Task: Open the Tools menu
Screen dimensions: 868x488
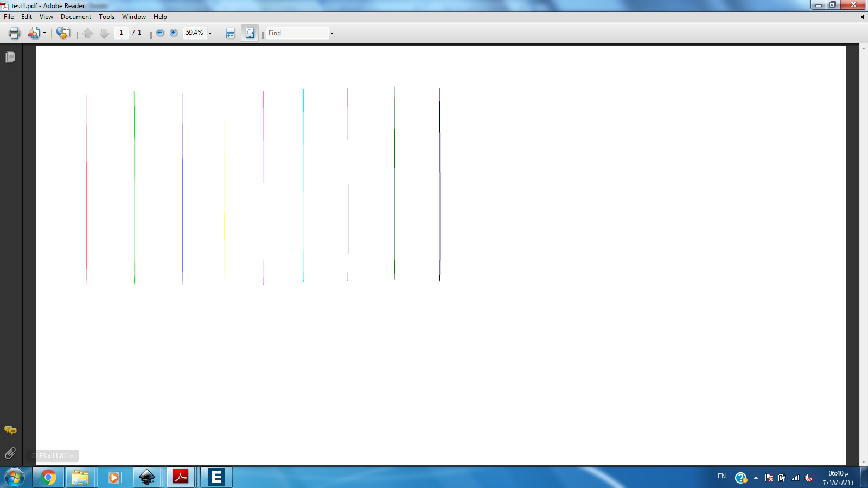Action: 106,17
